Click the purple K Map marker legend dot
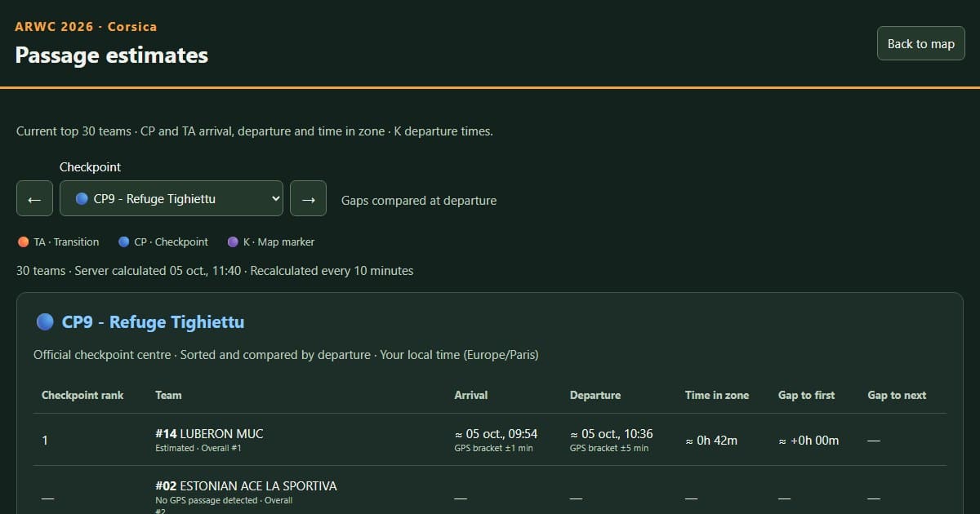Viewport: 980px width, 514px height. (233, 242)
